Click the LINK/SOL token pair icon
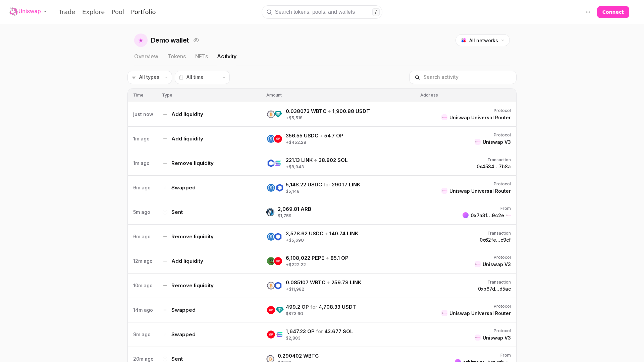The height and width of the screenshot is (362, 644). pyautogui.click(x=274, y=163)
